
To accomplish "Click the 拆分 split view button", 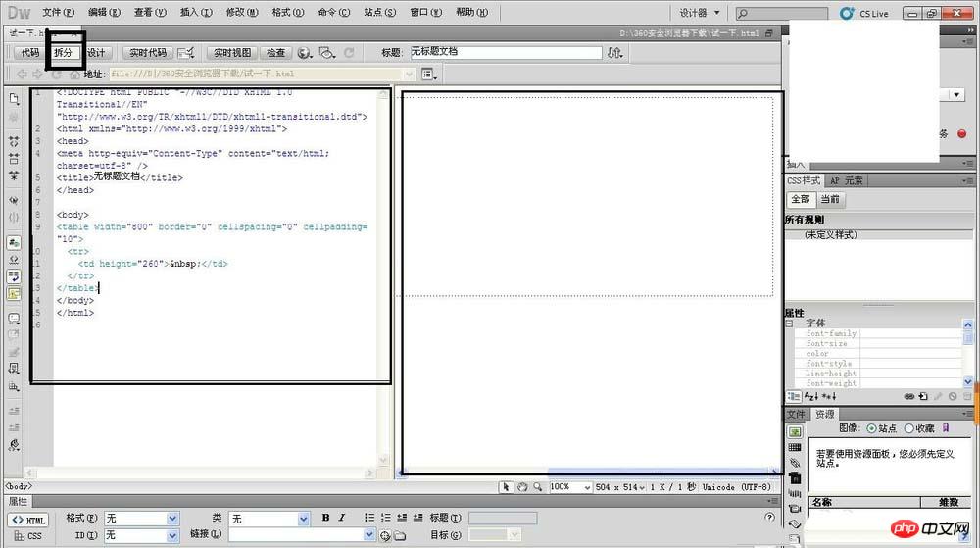I will click(63, 53).
